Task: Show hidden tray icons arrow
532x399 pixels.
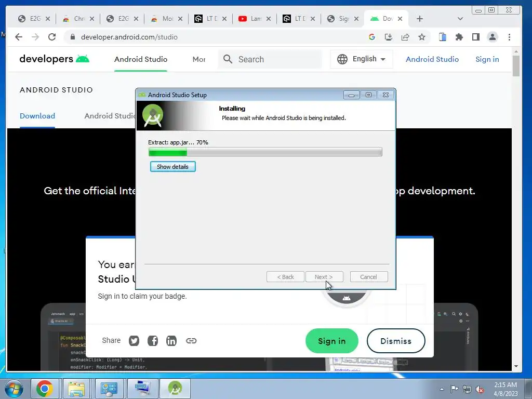Action: (442, 389)
